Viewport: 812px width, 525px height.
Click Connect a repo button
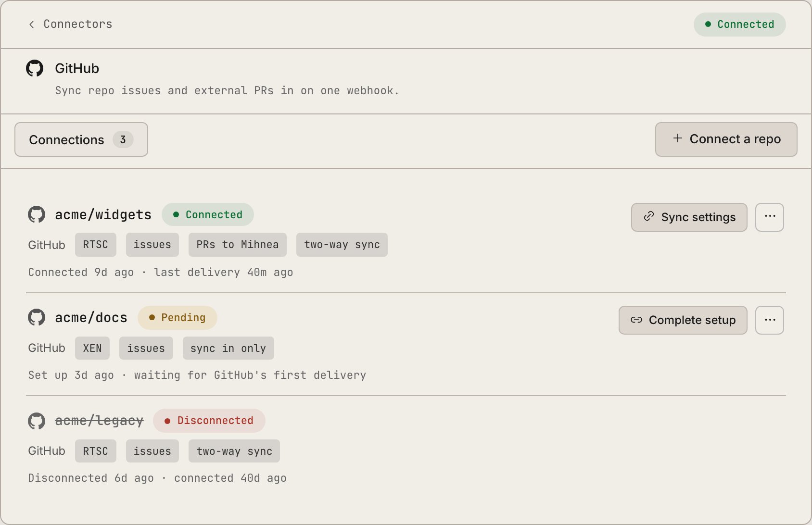tap(726, 139)
